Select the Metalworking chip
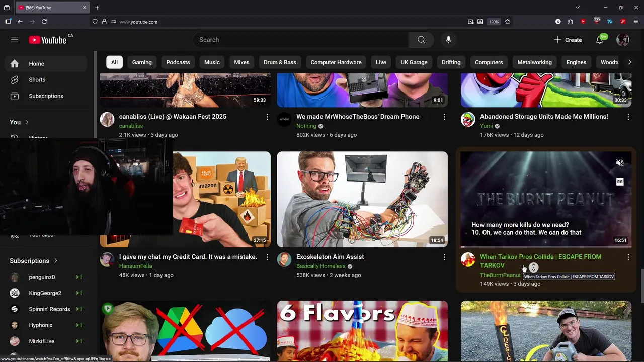The height and width of the screenshot is (362, 644). [534, 62]
